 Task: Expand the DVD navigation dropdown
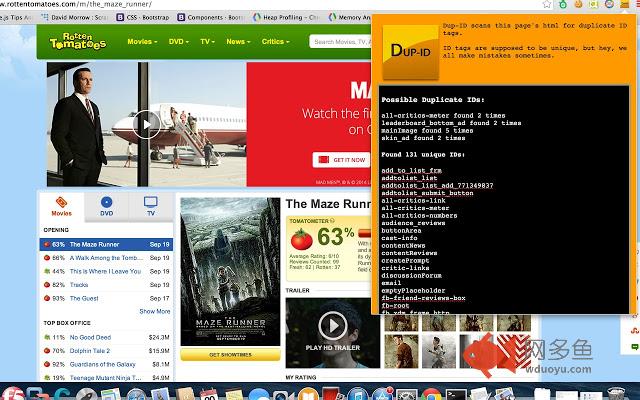pyautogui.click(x=179, y=42)
